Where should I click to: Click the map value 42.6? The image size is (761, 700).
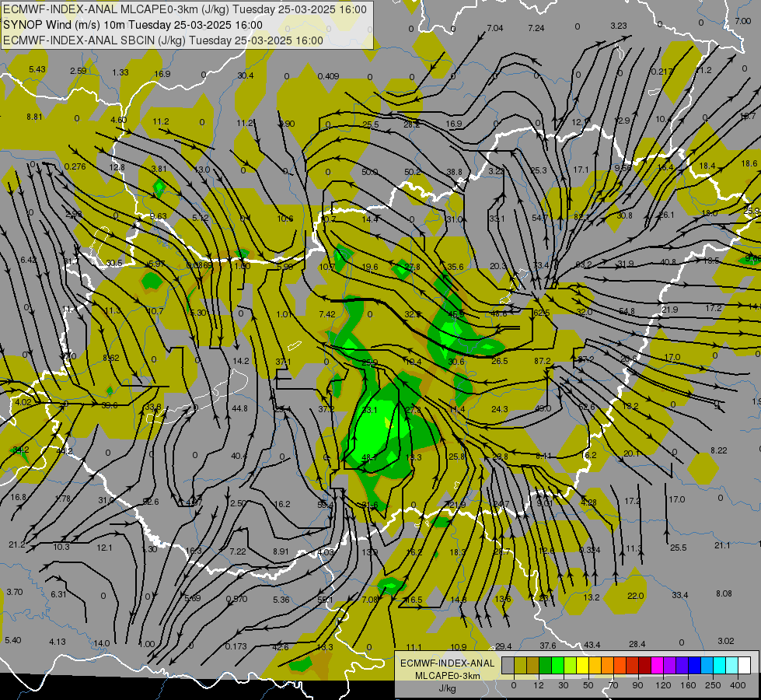tap(281, 647)
